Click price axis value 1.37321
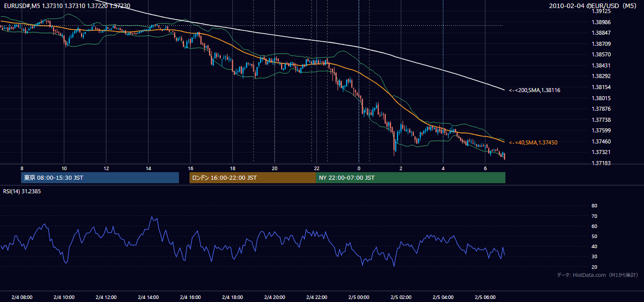The image size is (644, 302). 601,153
